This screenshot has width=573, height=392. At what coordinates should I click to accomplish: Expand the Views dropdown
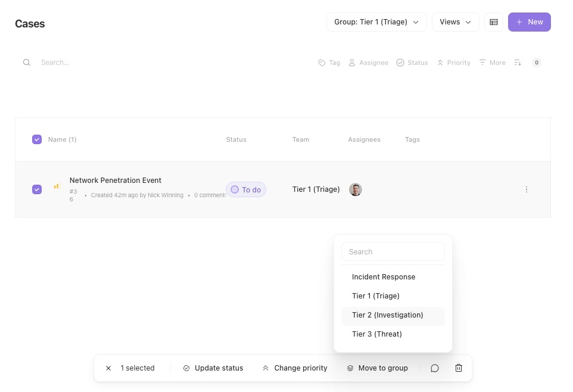click(x=455, y=22)
